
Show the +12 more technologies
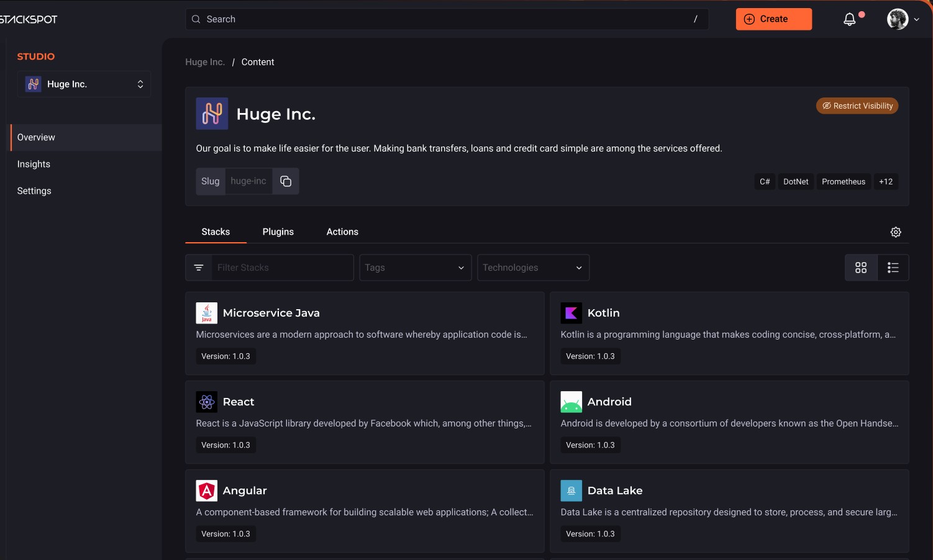click(886, 181)
